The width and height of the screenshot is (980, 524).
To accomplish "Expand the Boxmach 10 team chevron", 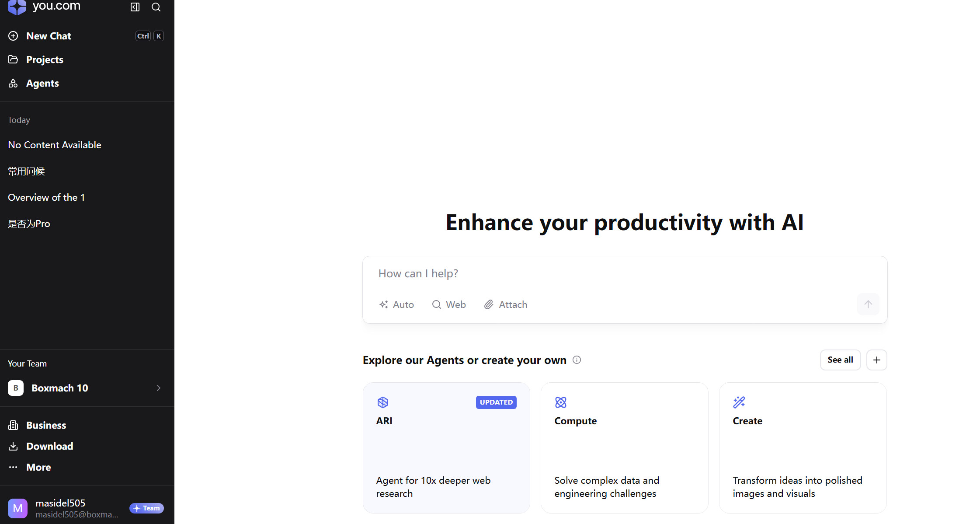I will (159, 388).
